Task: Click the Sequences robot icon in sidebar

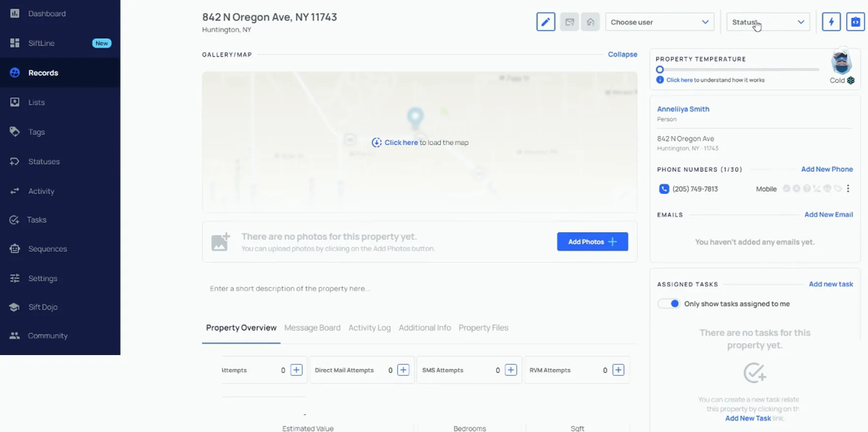Action: pos(15,249)
